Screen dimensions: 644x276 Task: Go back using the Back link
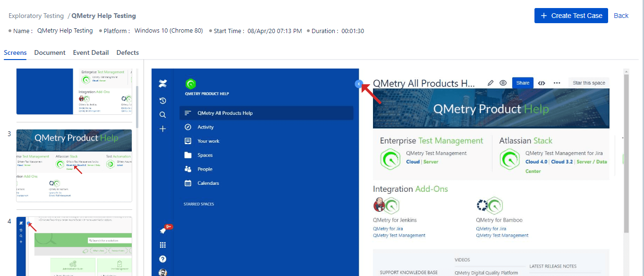pyautogui.click(x=621, y=16)
